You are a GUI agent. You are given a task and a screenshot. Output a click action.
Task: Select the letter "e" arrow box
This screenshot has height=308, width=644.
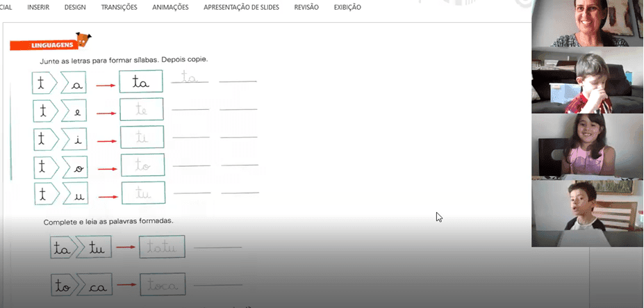click(75, 111)
